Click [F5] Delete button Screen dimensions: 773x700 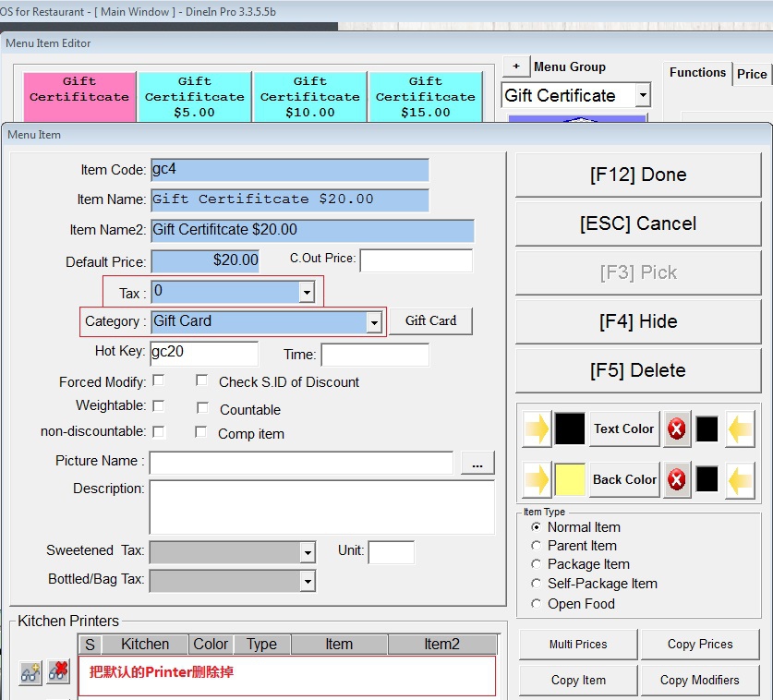pos(638,370)
